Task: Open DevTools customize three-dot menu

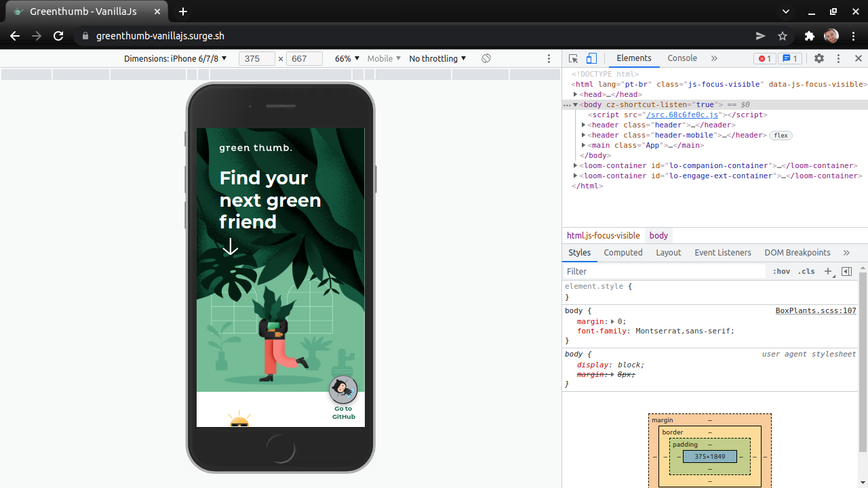Action: tap(838, 58)
